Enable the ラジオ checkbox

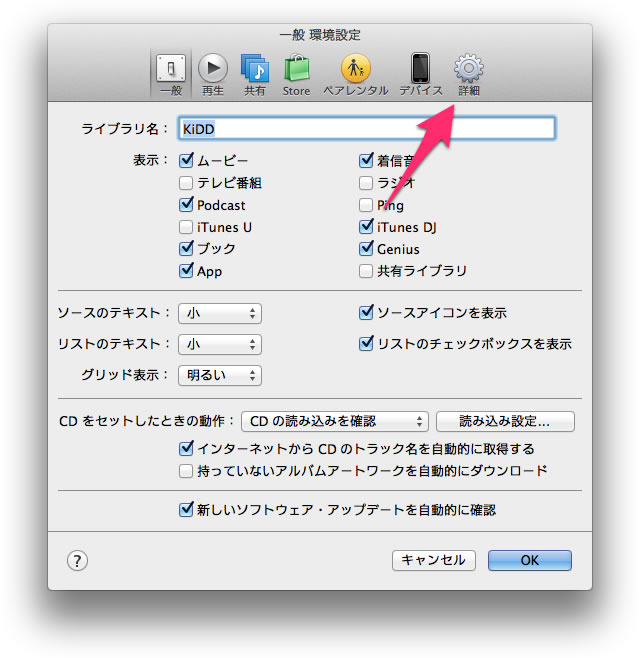(x=366, y=183)
